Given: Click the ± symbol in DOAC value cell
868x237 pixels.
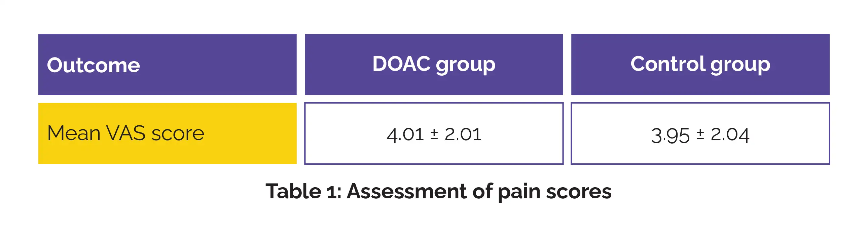Looking at the screenshot, I should (x=434, y=134).
